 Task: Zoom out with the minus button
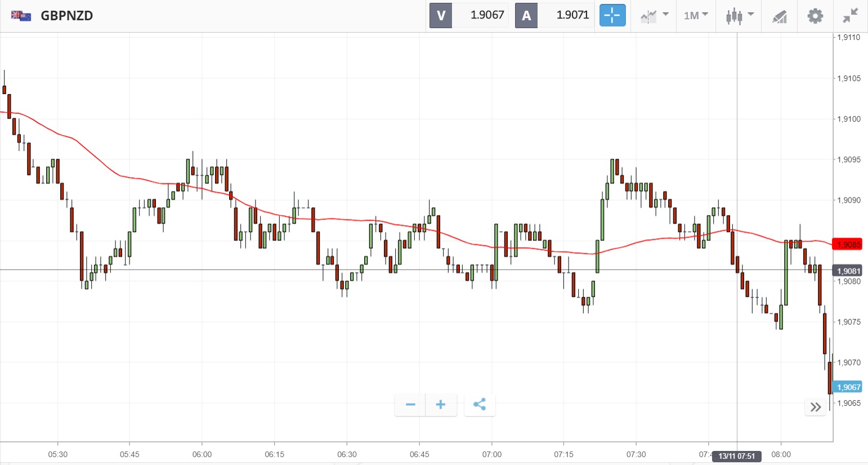click(410, 405)
